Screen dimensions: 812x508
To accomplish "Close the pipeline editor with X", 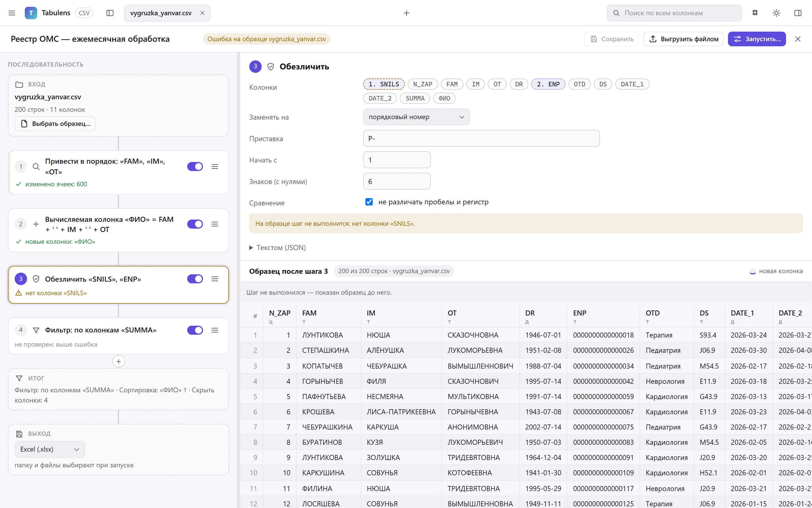I will click(798, 39).
